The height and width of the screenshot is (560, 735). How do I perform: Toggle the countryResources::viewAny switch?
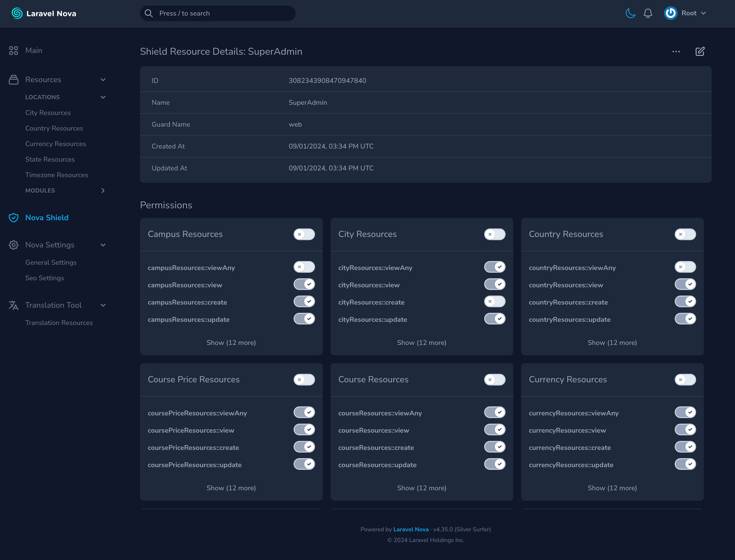pos(685,267)
